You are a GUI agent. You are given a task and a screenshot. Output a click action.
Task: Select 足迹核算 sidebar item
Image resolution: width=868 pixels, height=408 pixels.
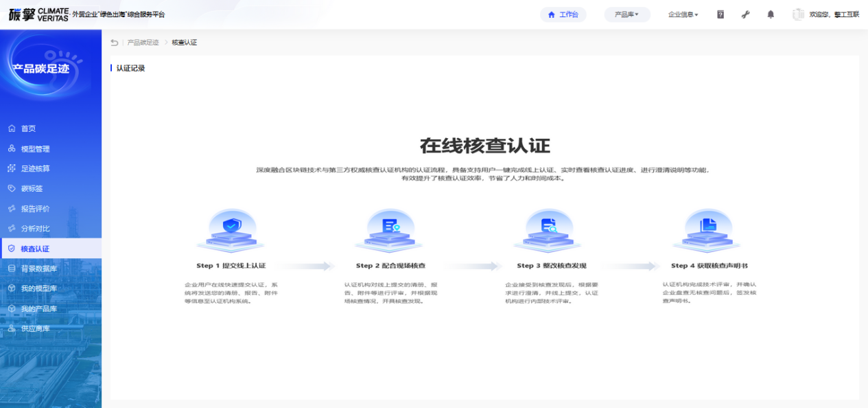(35, 168)
